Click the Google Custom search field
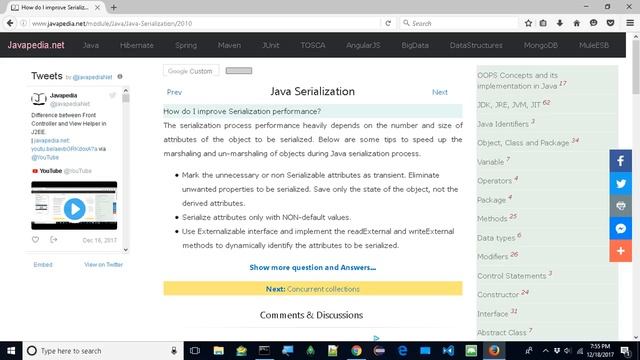This screenshot has width=640, height=360. tap(191, 71)
